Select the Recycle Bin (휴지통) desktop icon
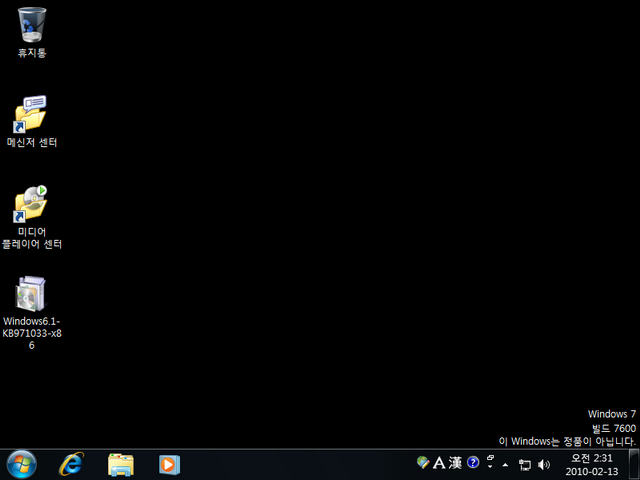Screen dimensions: 640x480 tap(32, 24)
